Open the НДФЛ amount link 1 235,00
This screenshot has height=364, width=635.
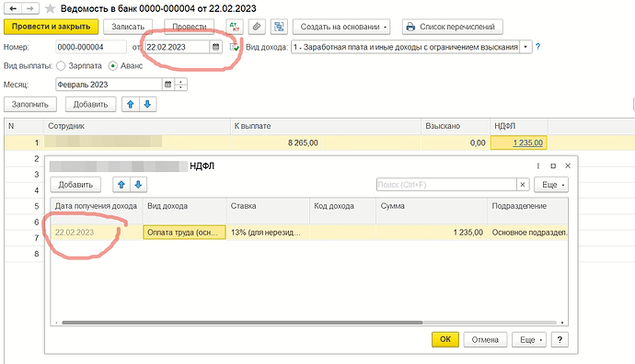pyautogui.click(x=527, y=142)
